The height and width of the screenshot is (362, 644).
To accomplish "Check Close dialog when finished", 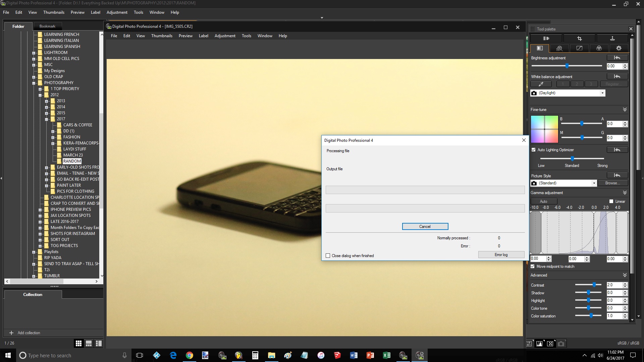I will pyautogui.click(x=328, y=256).
